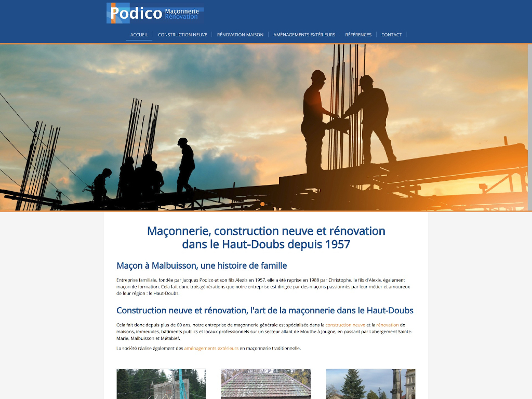This screenshot has width=532, height=399.
Task: Open the concrete wall construction site thumbnail
Action: [x=161, y=383]
